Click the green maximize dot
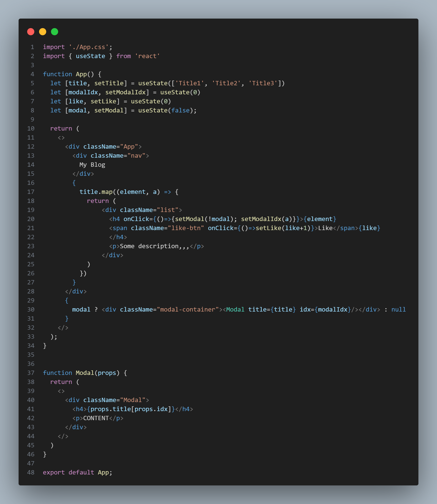 (x=55, y=32)
